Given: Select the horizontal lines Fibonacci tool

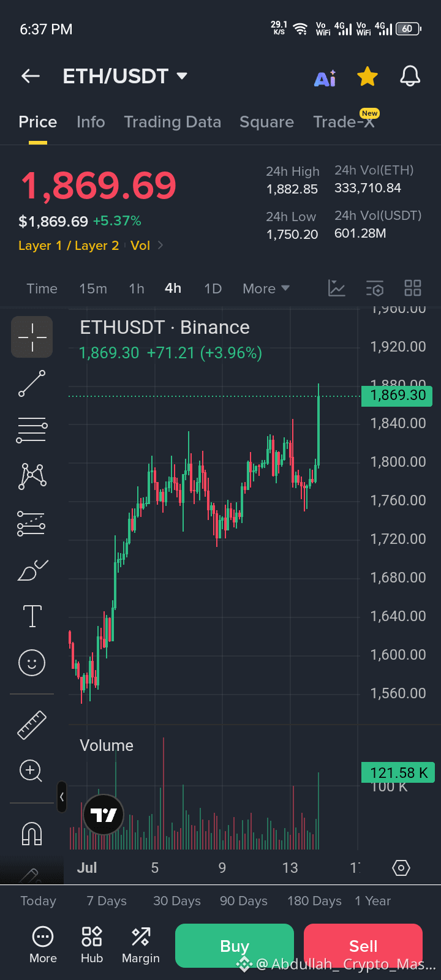Looking at the screenshot, I should pyautogui.click(x=32, y=430).
